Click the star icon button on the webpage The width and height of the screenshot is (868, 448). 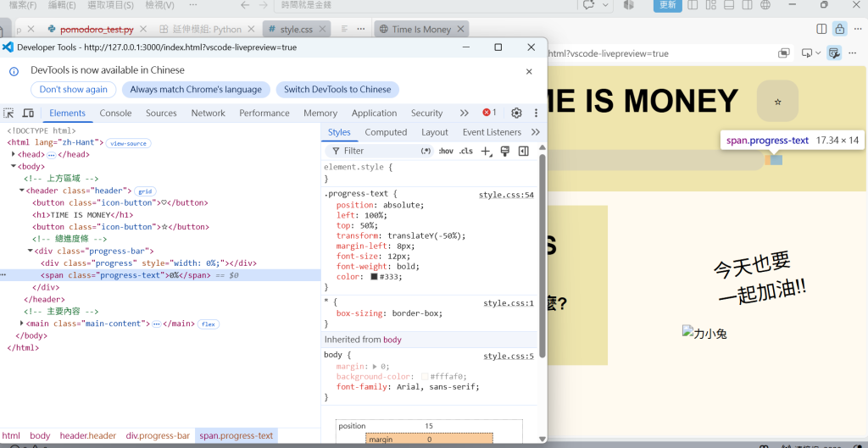click(778, 102)
